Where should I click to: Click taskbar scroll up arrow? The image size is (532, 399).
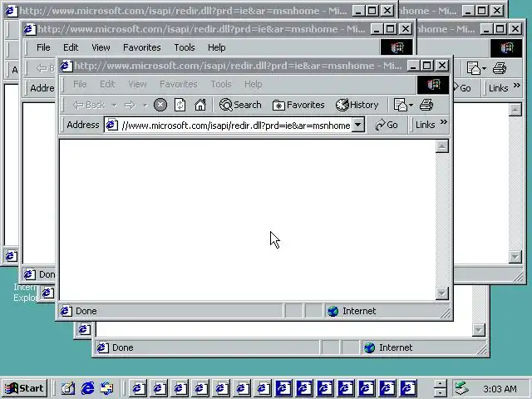(x=440, y=384)
